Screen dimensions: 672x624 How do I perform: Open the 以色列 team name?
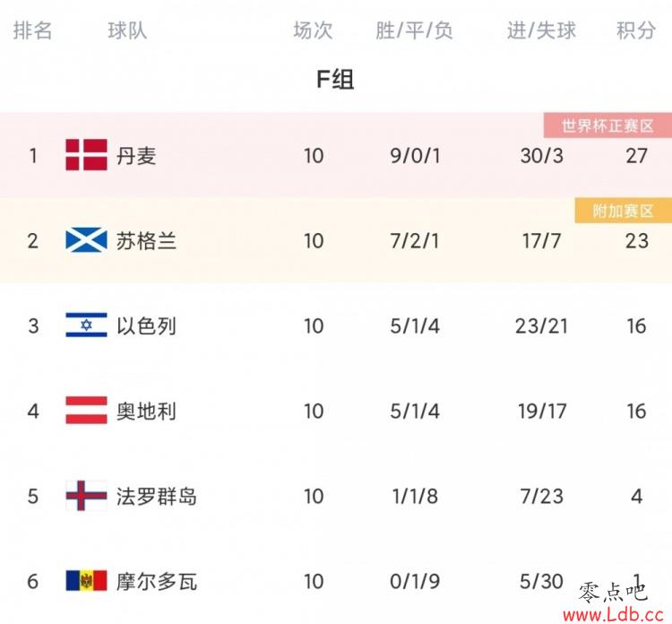click(x=146, y=326)
